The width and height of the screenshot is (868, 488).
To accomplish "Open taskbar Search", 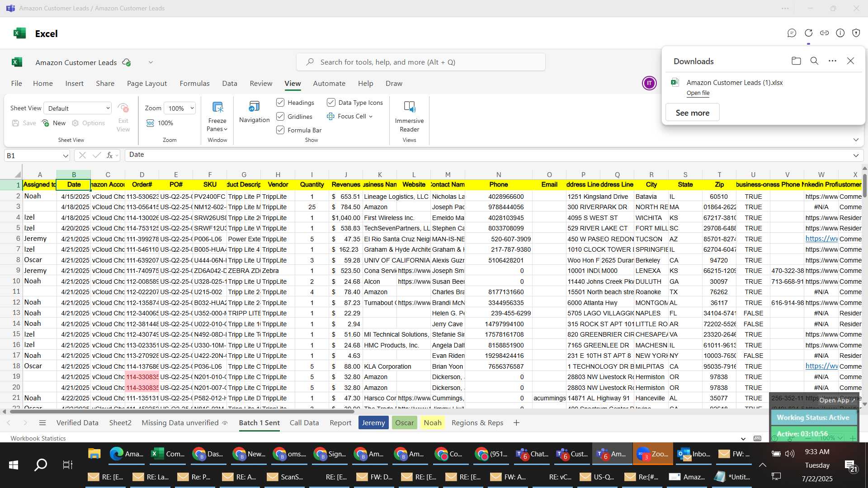I will [41, 465].
